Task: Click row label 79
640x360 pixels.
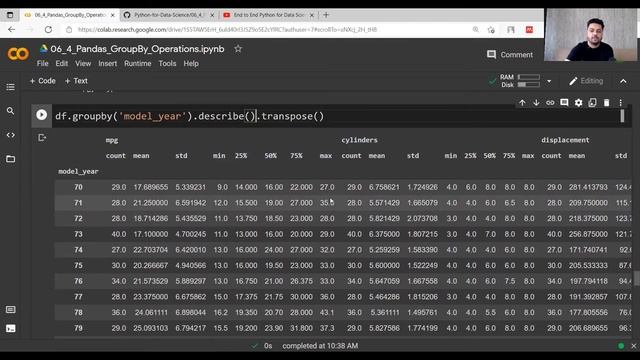Action: click(x=78, y=328)
